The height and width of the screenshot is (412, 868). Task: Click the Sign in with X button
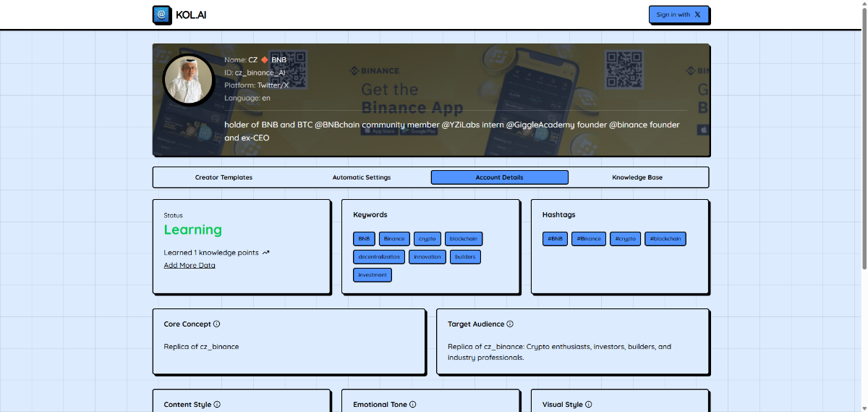(678, 14)
